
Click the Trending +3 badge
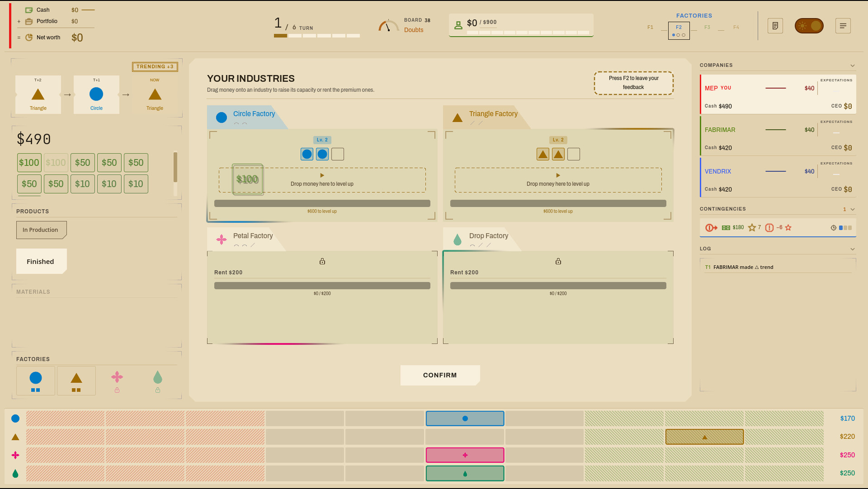(x=155, y=67)
